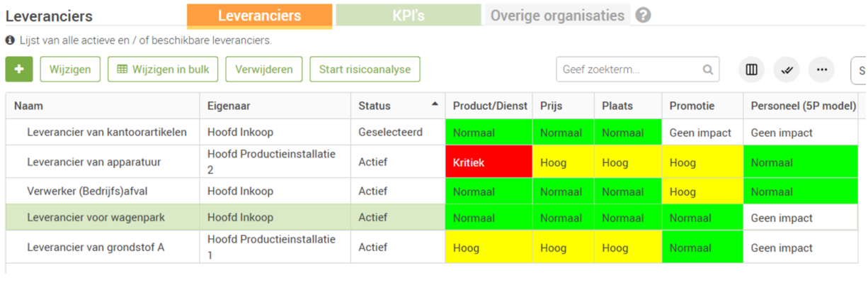Screen dimensions: 868x295
Task: Open the three-dots more options menu
Action: point(821,69)
